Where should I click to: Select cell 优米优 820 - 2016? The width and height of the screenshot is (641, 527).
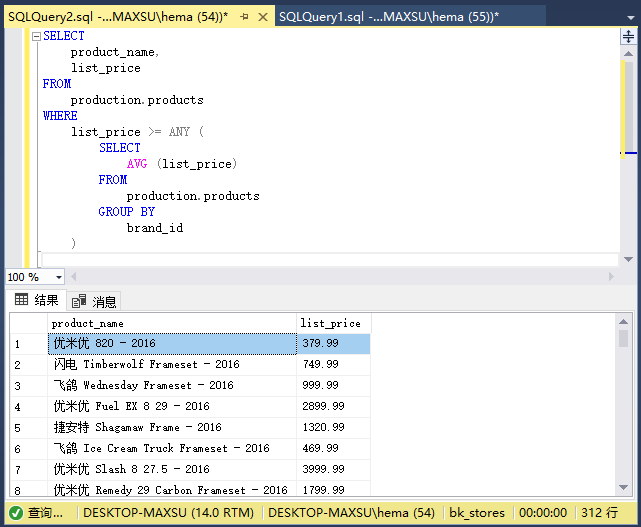pos(172,344)
